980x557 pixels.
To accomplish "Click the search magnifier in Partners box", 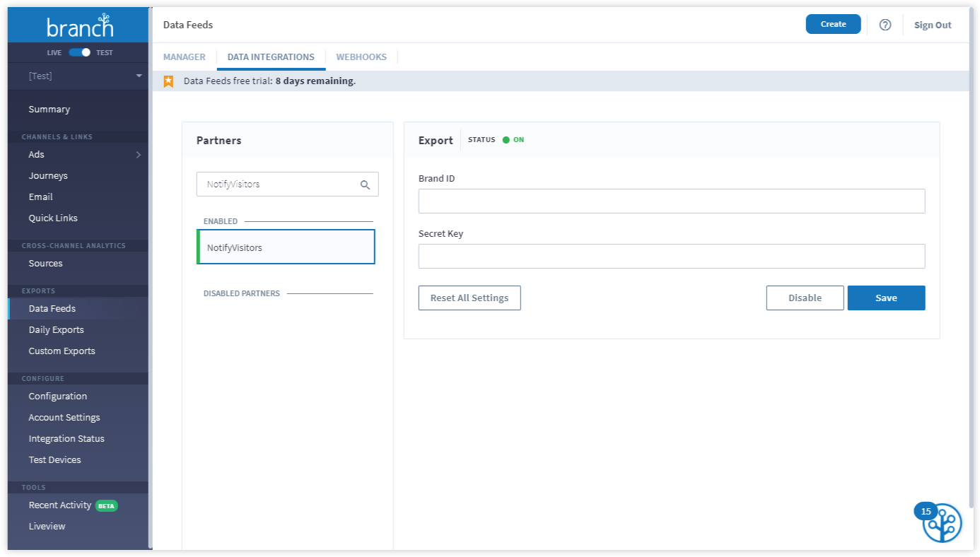I will tap(365, 184).
